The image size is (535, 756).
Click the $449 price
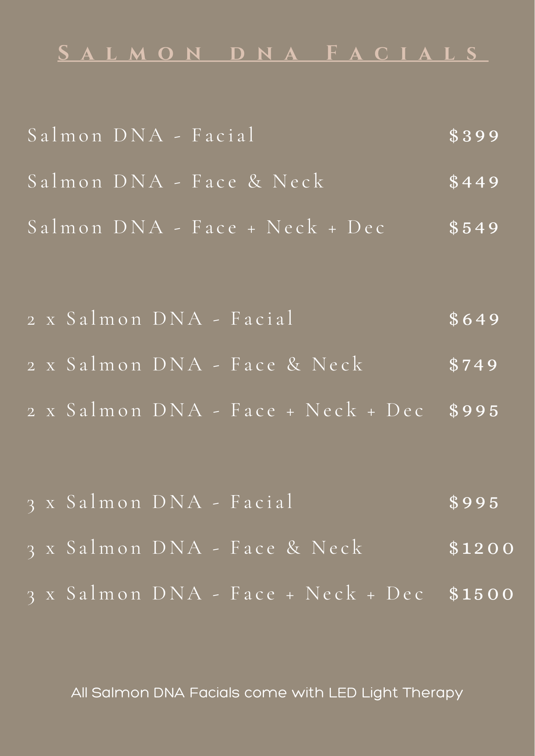click(474, 182)
